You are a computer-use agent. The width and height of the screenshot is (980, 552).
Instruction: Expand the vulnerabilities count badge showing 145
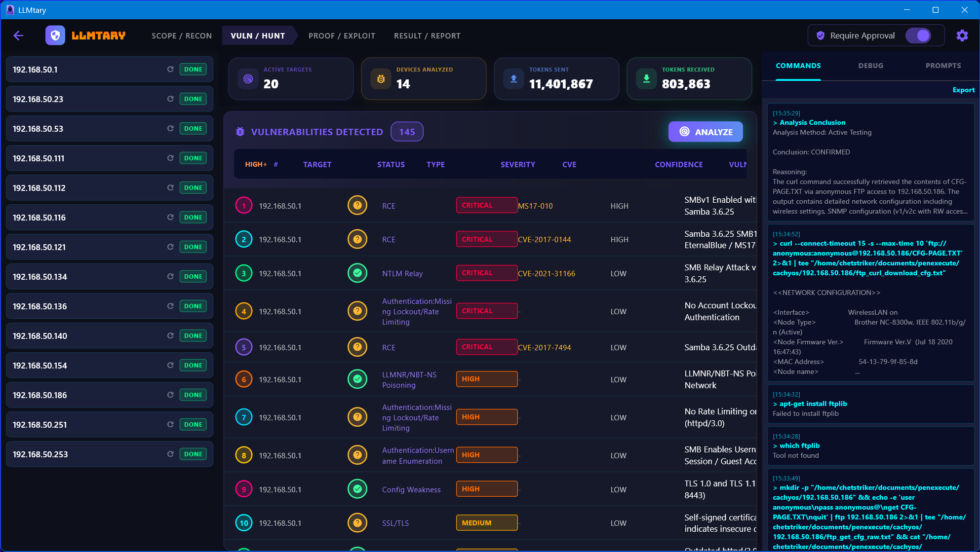tap(407, 131)
